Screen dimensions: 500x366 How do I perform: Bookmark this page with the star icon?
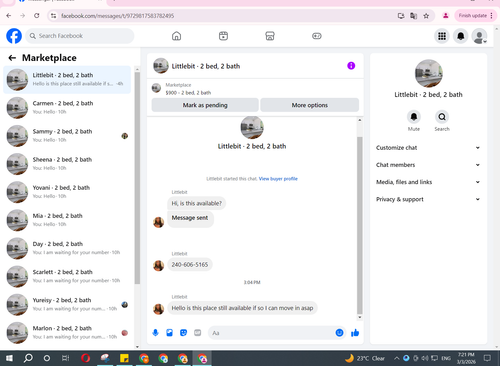pos(426,16)
